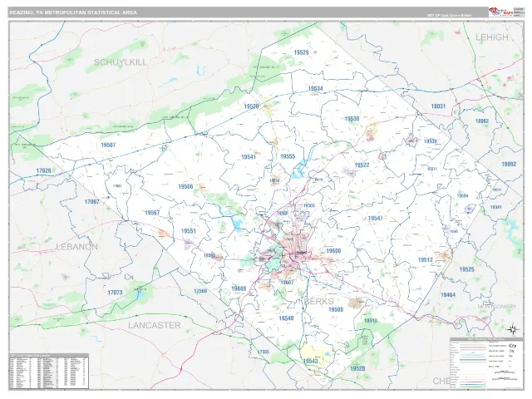Click ZIP code 19504 label
Image resolution: width=532 pixels, height=399 pixels.
point(462,196)
